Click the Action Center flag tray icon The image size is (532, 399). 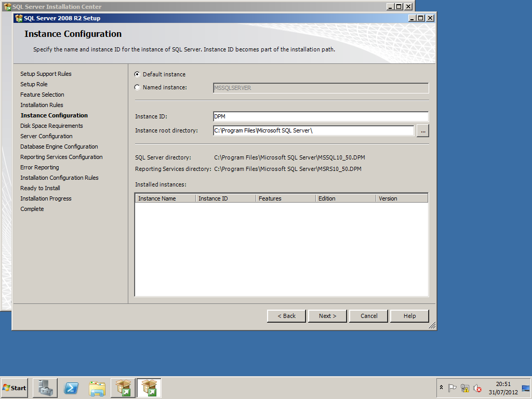point(452,388)
